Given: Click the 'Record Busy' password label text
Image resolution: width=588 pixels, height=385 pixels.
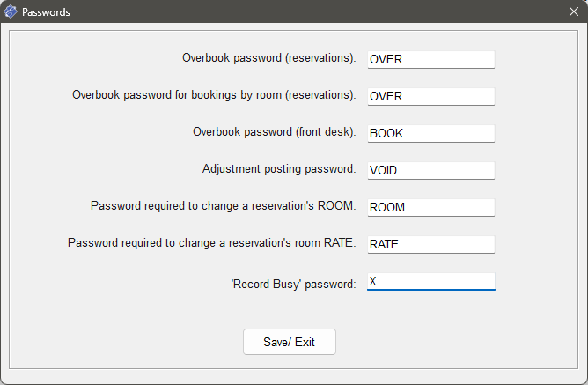Looking at the screenshot, I should point(291,284).
